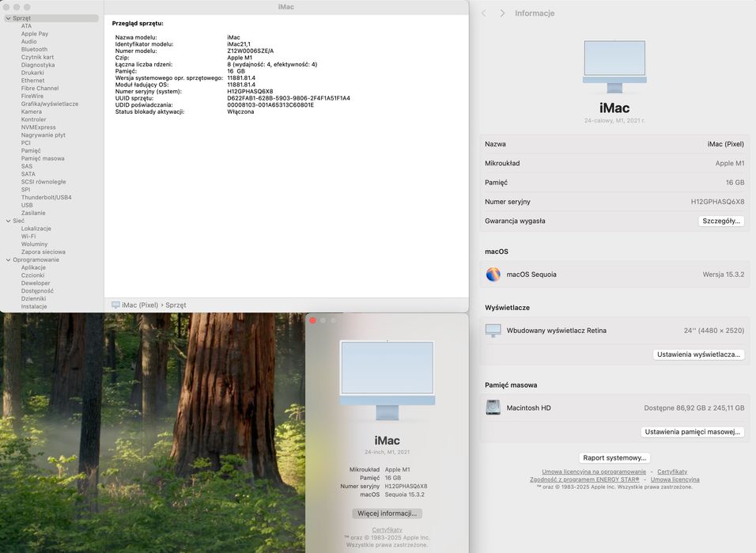756x553 pixels.
Task: Select the UUID sprzętu value
Action: (289, 98)
